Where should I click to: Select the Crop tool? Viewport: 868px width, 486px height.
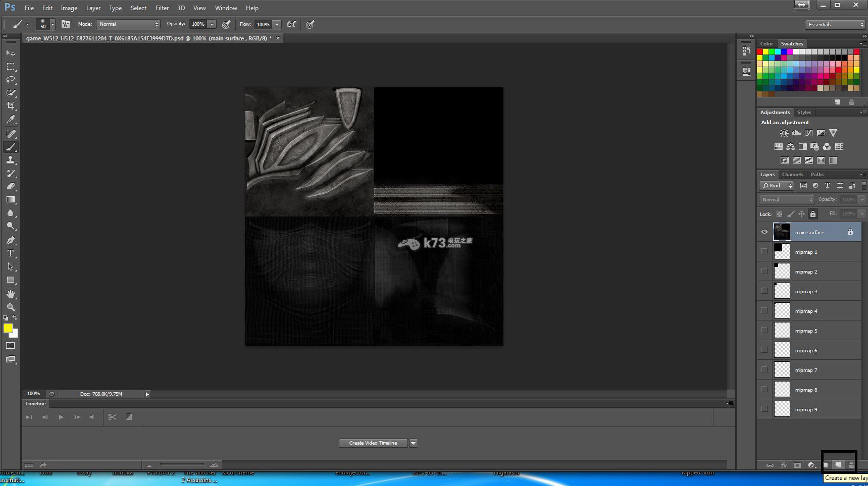click(x=11, y=106)
